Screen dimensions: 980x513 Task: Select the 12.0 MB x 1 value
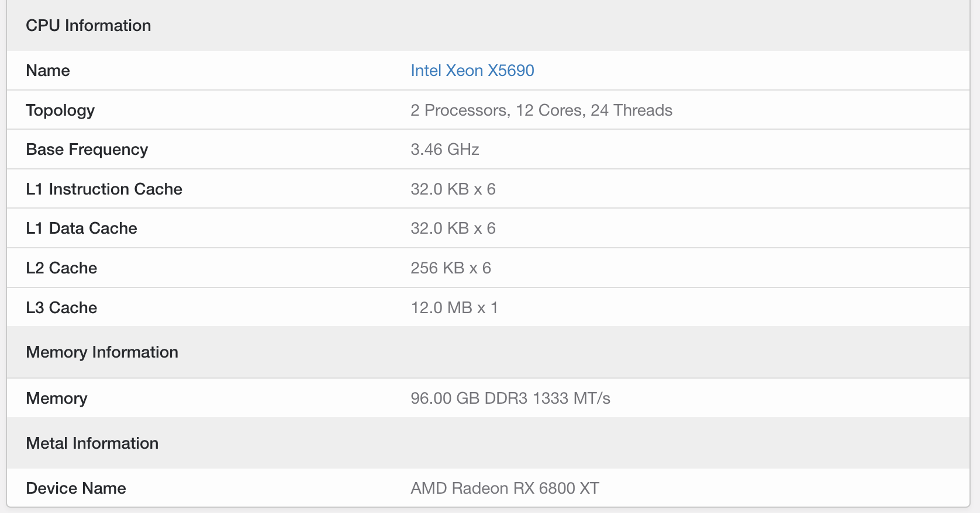coord(454,308)
